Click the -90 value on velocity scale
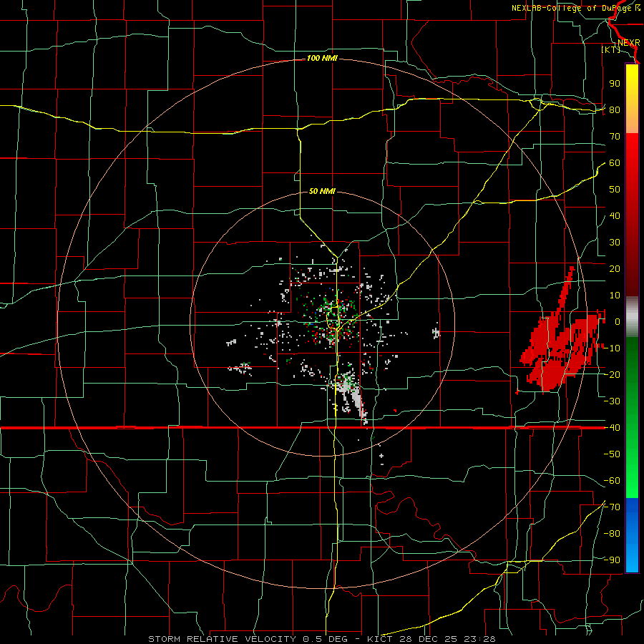Screen dimensions: 644x644 [x=612, y=560]
